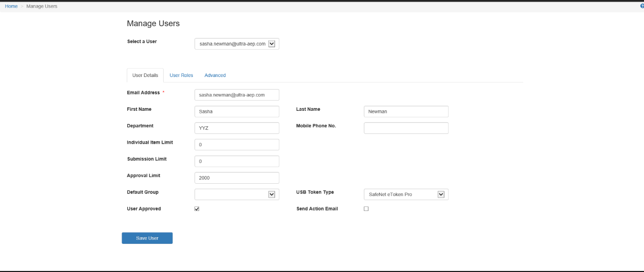Click the Submission Limit field

[237, 161]
